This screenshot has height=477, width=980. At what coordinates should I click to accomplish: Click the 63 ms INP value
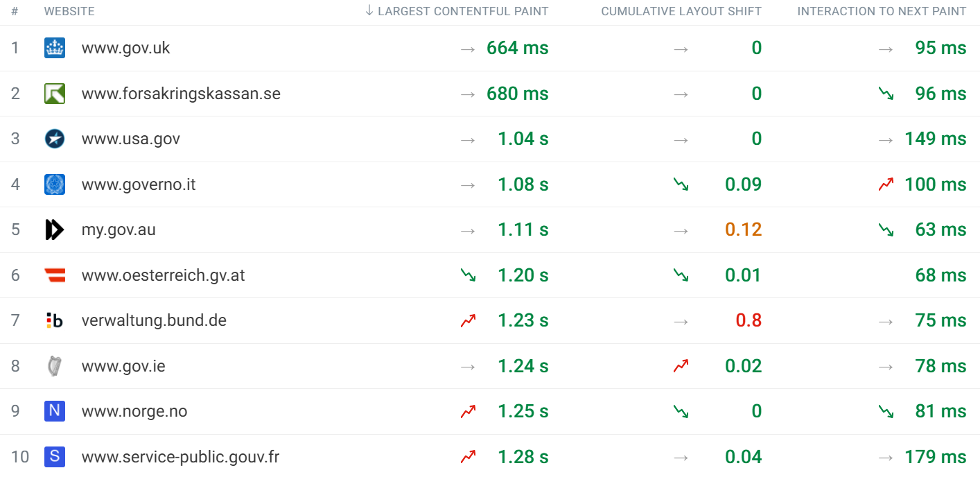coord(940,229)
